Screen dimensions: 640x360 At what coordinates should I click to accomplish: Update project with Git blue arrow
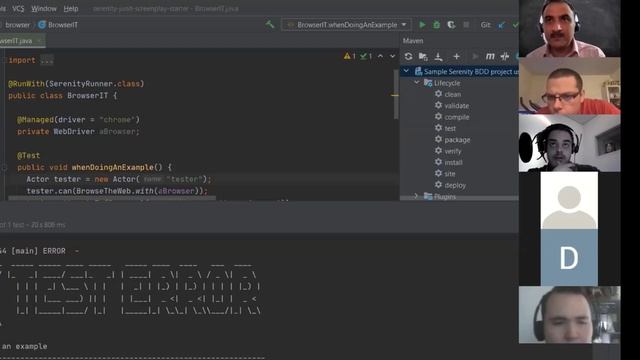click(502, 25)
